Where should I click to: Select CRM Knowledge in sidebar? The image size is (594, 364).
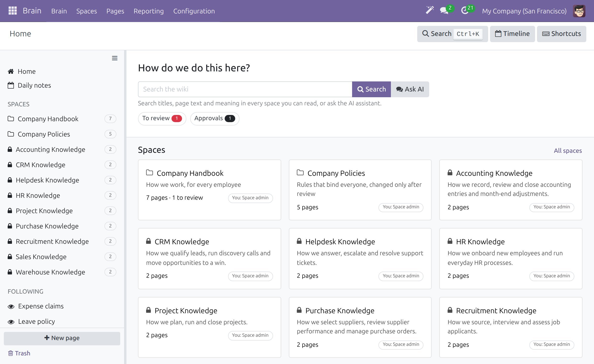[x=62, y=165]
